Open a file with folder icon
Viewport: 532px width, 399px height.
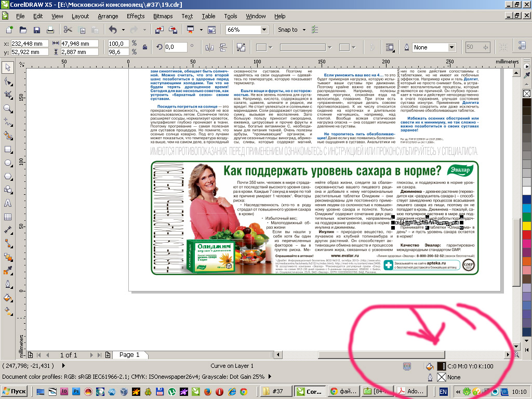(23, 30)
